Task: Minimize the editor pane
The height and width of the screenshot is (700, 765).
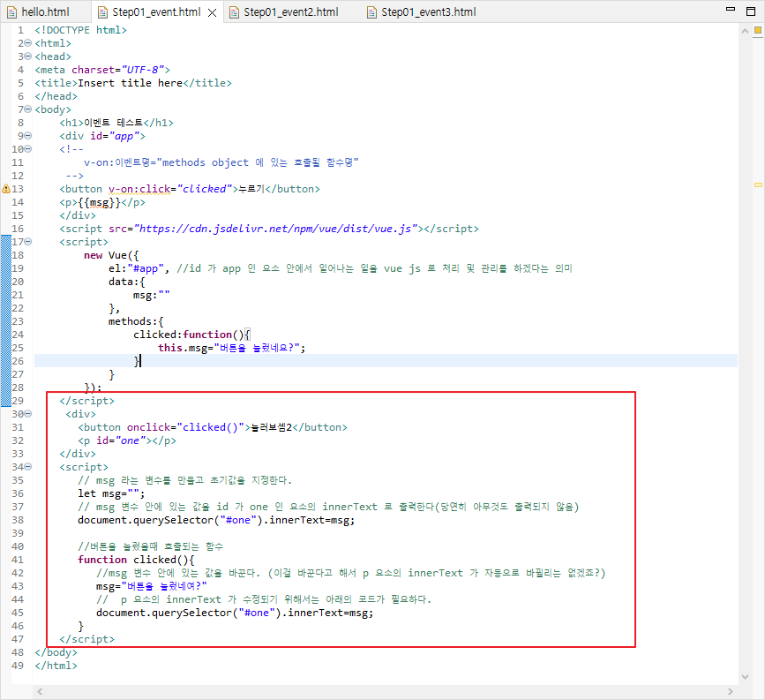Action: click(x=731, y=9)
